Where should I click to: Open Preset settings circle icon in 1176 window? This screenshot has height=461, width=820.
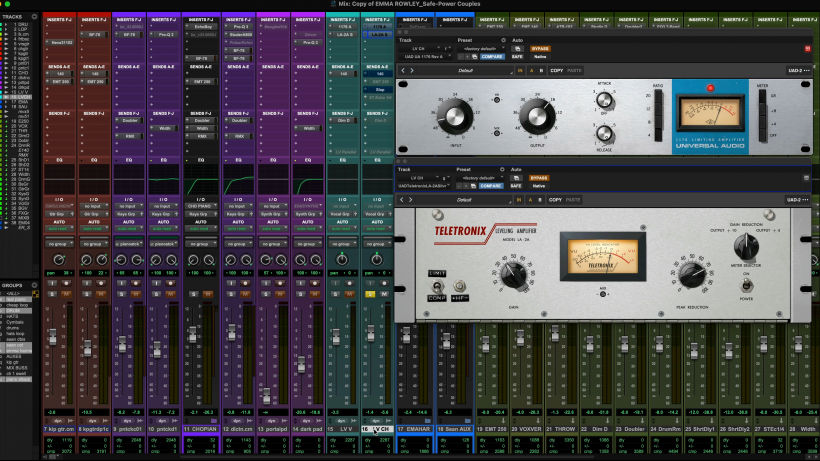pyautogui.click(x=503, y=40)
